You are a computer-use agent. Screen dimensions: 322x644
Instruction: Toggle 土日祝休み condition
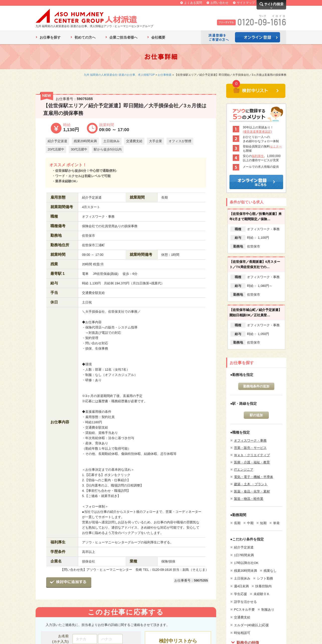point(240,578)
